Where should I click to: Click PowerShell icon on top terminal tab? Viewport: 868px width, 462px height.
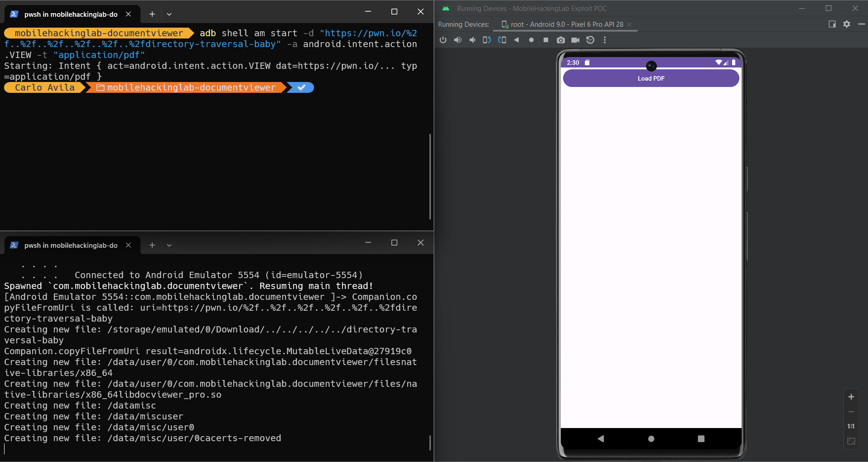point(14,14)
